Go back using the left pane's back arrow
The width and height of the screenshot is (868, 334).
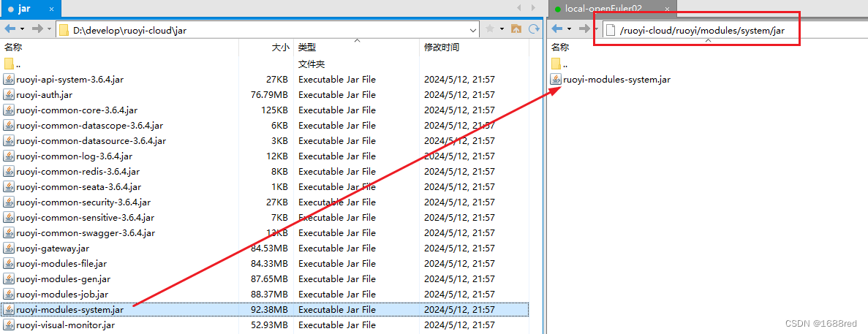(x=10, y=29)
